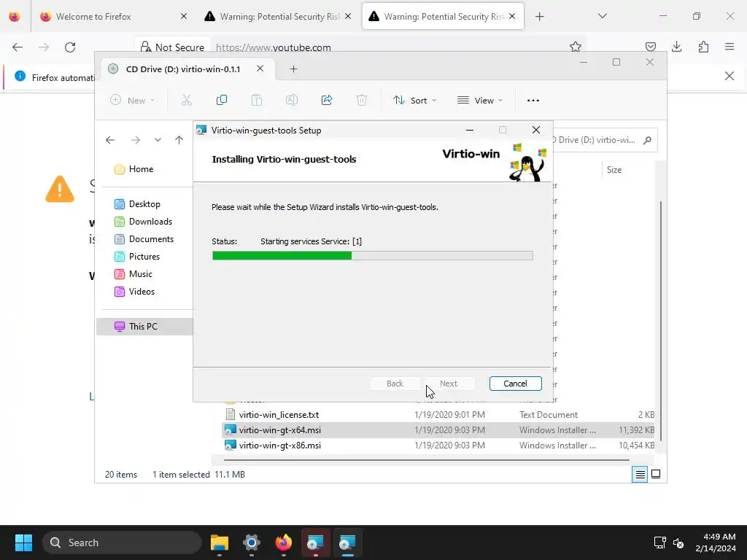Click the taskbar Search box
Image resolution: width=747 pixels, height=560 pixels.
click(122, 542)
